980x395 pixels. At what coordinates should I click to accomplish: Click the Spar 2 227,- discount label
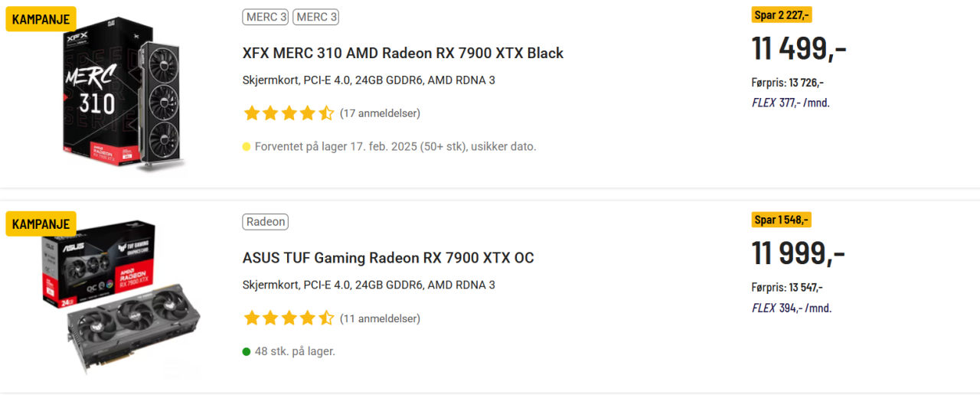[782, 15]
